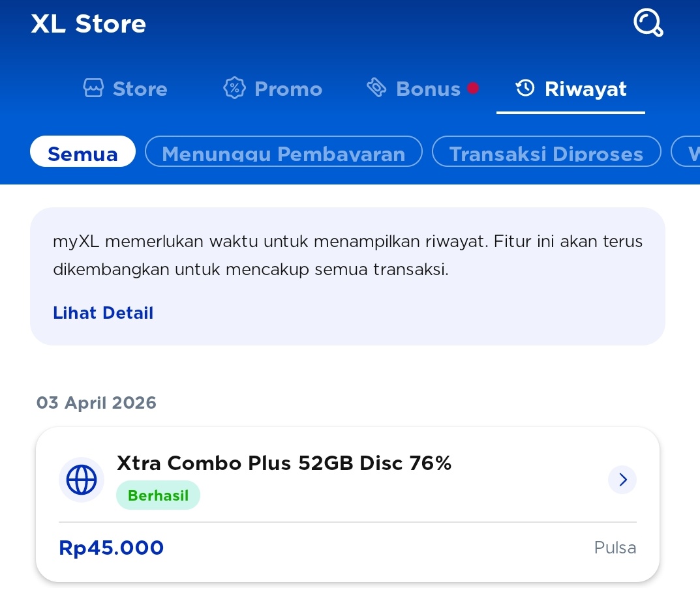The width and height of the screenshot is (700, 601).
Task: Enable the Menunggu Pembayaran filter
Action: pyautogui.click(x=284, y=151)
